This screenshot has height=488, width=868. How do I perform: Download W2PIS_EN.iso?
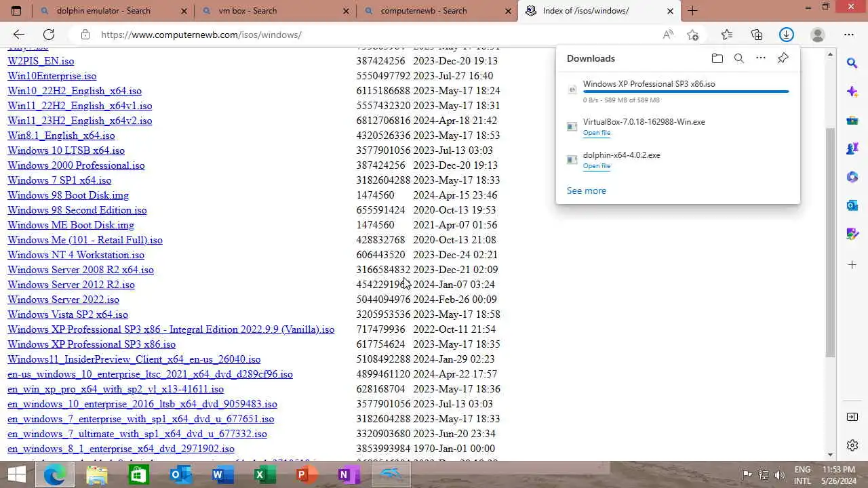pos(41,61)
